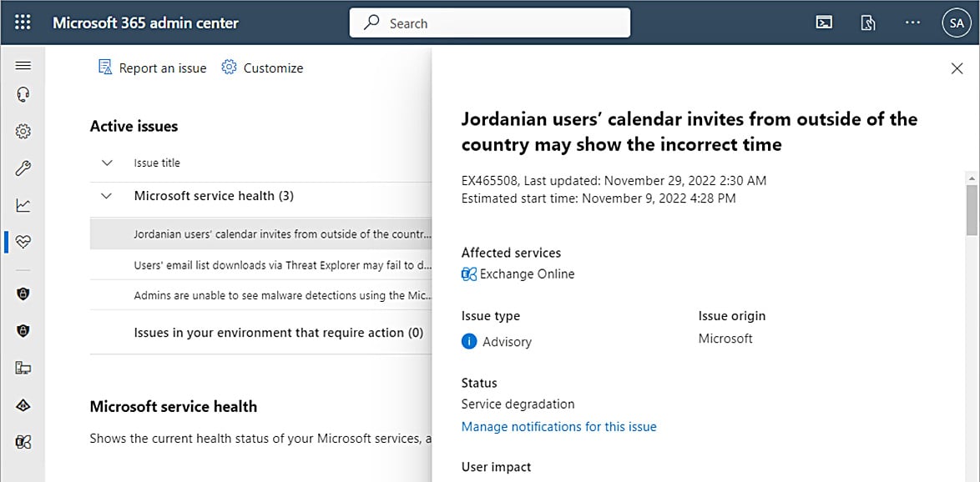Viewport: 980px width, 482px height.
Task: Click Report an issue button
Action: tap(153, 68)
